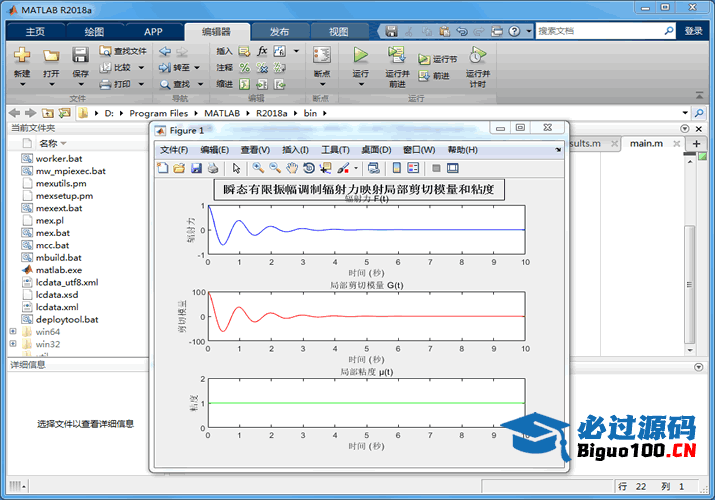Print figure from Figure 1 toolbar
Screen dimensions: 715x500
(213, 168)
